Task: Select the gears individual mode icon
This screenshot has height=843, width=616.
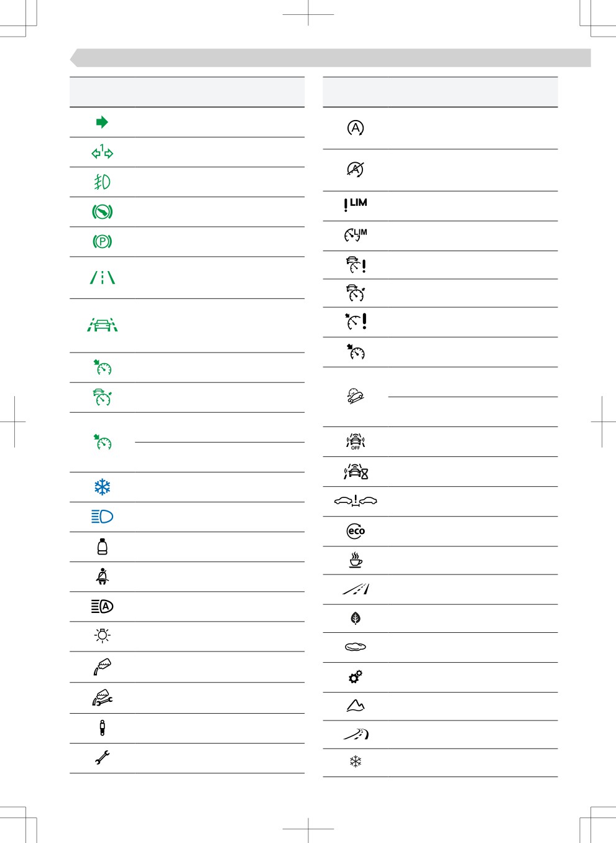Action: (x=356, y=677)
